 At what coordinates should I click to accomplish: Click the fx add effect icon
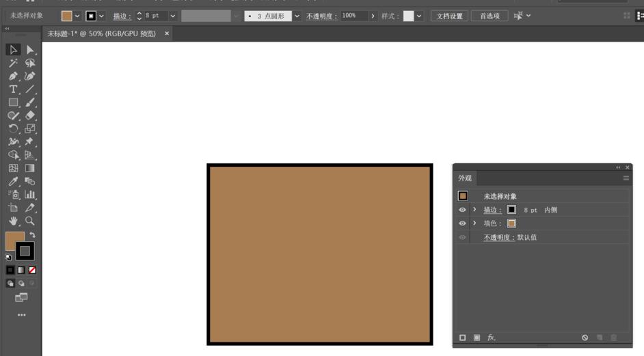point(492,338)
